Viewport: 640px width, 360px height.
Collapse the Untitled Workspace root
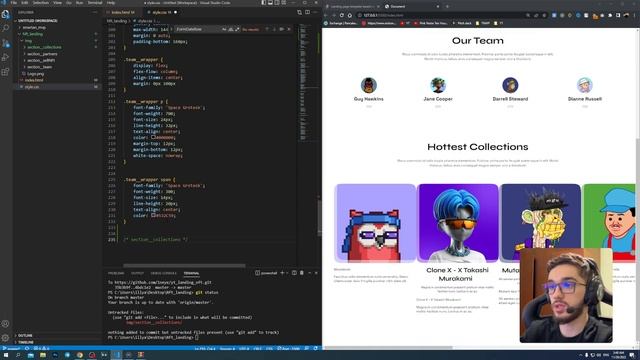[38, 21]
